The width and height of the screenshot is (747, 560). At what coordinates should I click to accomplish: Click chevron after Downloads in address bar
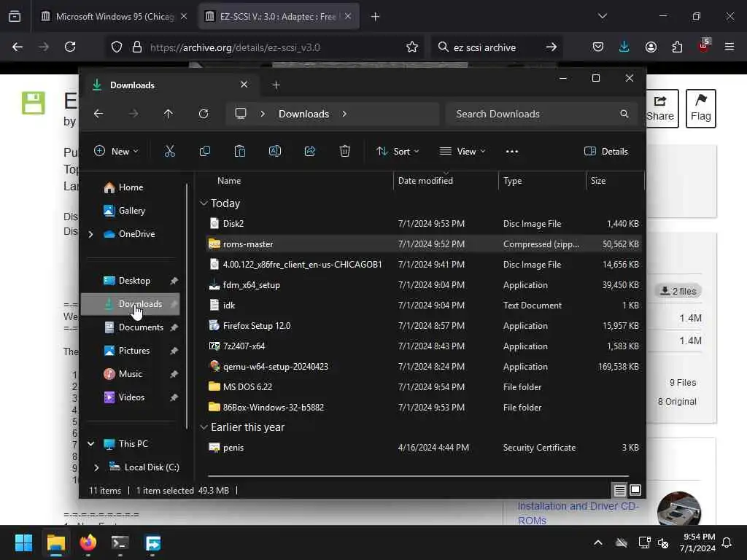pos(344,114)
